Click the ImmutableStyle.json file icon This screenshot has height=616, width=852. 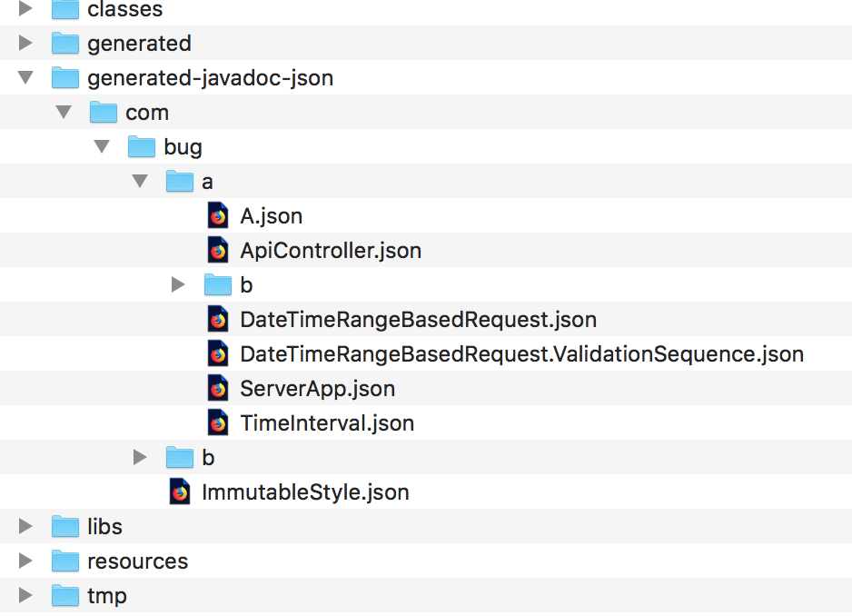pyautogui.click(x=180, y=492)
